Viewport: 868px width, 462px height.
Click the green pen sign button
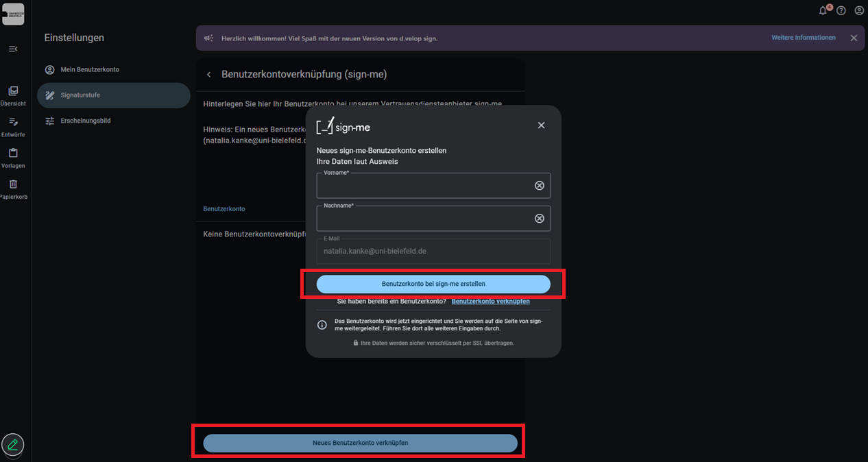[13, 445]
